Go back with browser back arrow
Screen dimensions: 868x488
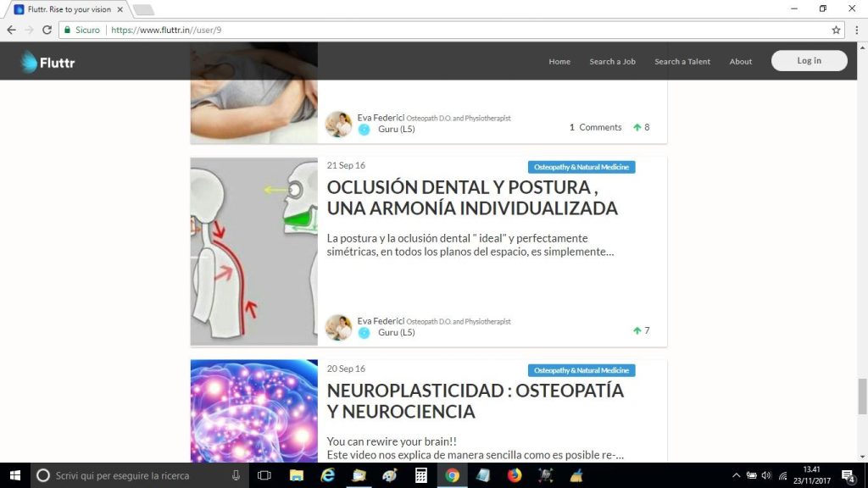tap(11, 30)
